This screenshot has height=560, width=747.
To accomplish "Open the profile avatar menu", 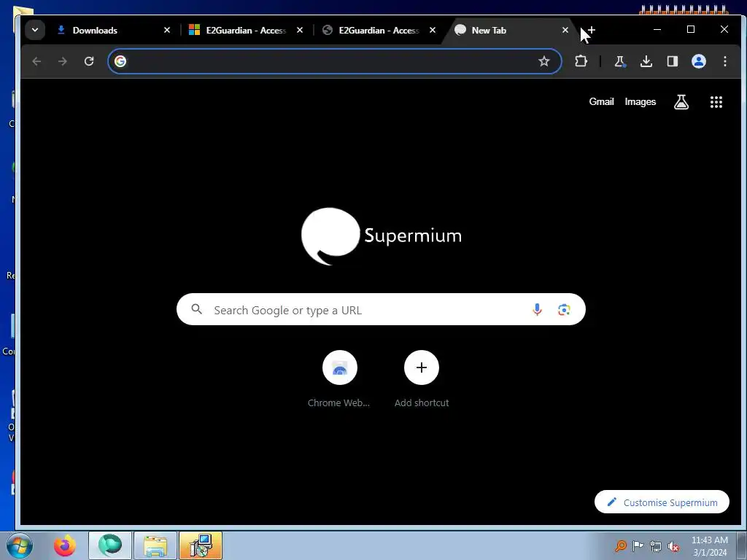I will (698, 61).
